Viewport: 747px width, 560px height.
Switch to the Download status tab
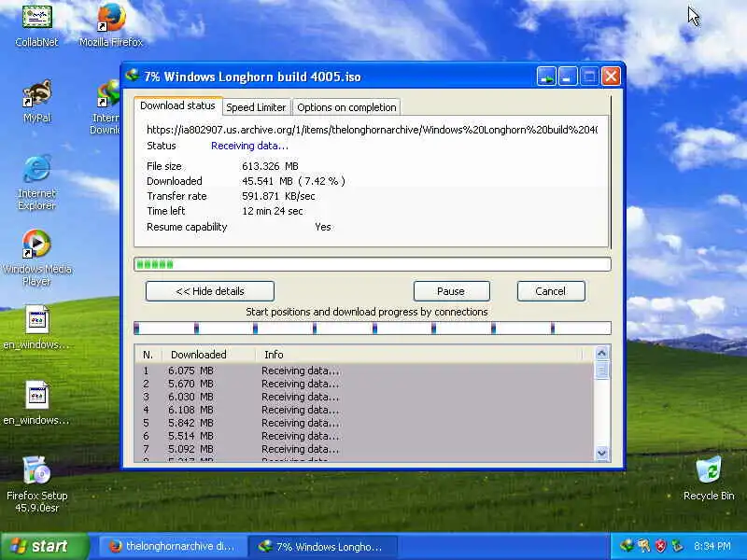point(177,105)
